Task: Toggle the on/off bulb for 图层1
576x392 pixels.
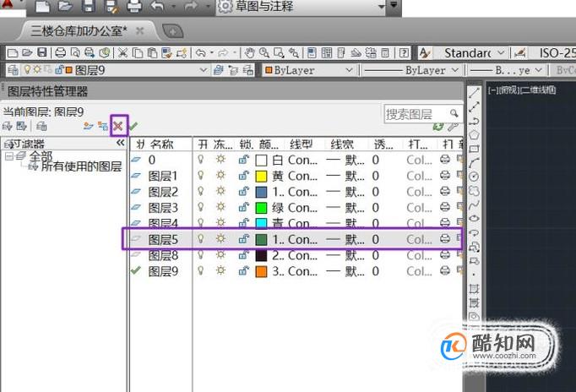Action: pos(200,175)
